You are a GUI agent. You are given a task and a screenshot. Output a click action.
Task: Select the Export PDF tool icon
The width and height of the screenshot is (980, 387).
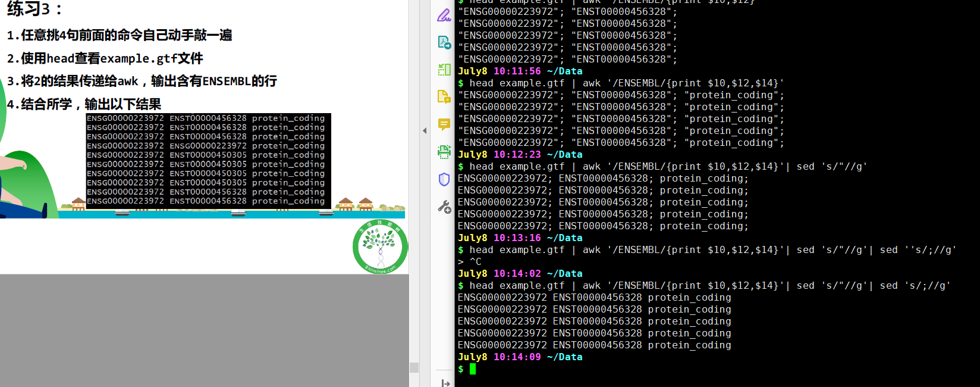444,42
